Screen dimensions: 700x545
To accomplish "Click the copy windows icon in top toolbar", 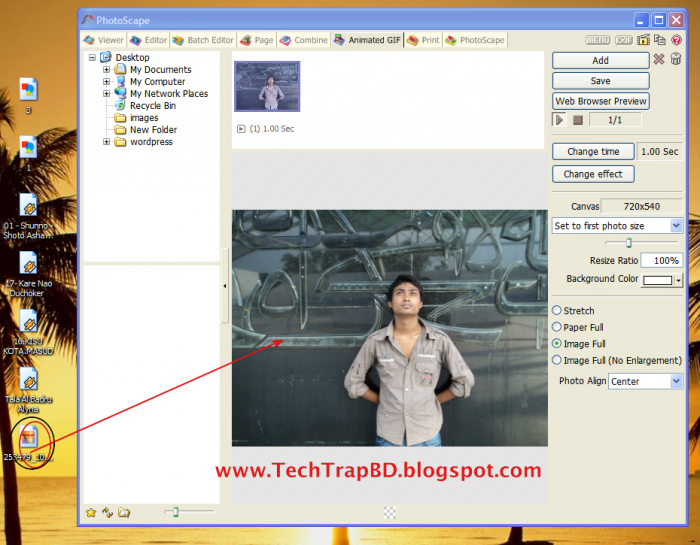I will click(659, 40).
